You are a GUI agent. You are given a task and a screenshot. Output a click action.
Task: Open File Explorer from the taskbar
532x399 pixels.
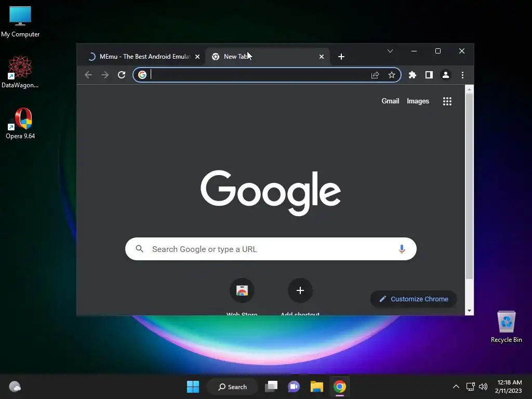(x=316, y=387)
